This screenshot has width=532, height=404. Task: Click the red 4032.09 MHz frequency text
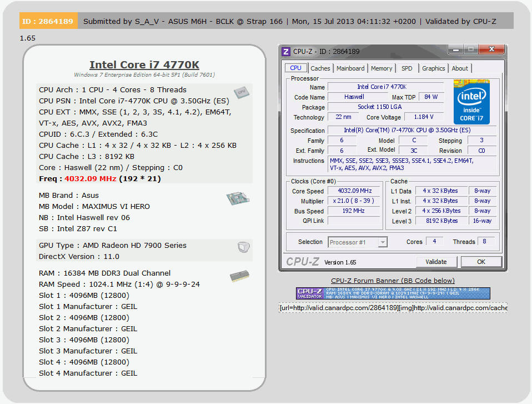tap(91, 179)
